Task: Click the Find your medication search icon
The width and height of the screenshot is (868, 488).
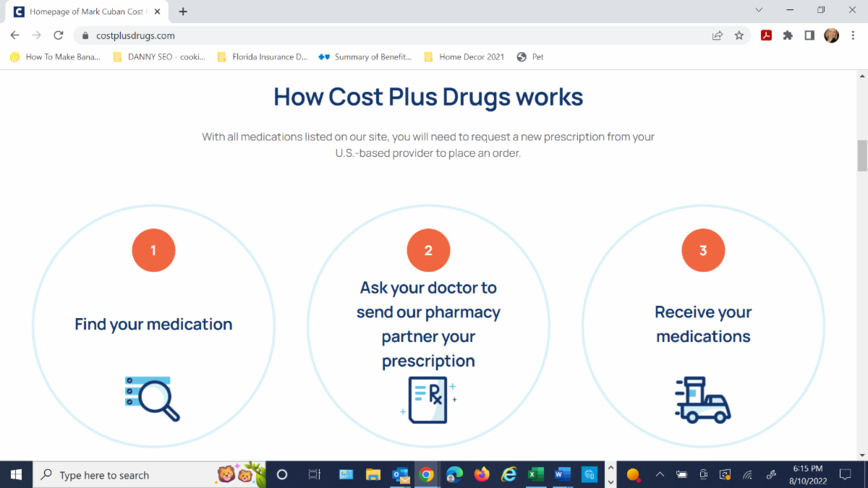Action: 152,398
